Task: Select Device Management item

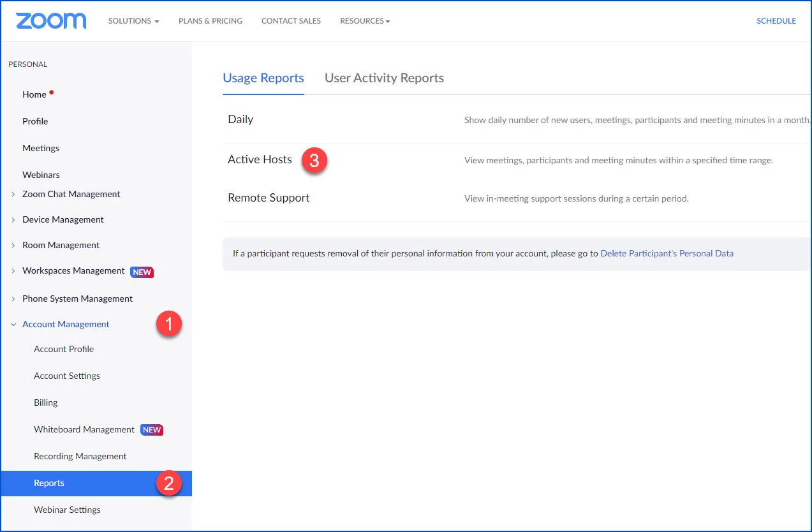Action: point(63,219)
